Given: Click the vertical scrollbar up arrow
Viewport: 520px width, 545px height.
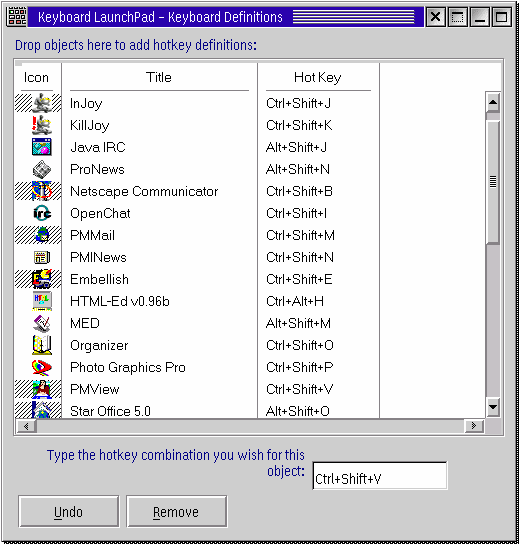Looking at the screenshot, I should (x=493, y=102).
